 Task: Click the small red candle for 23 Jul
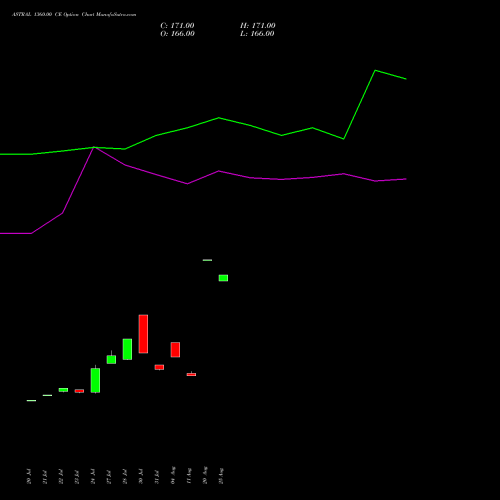pyautogui.click(x=79, y=391)
